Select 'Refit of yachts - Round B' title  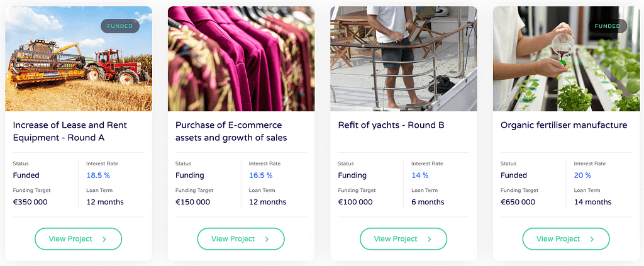pos(391,125)
